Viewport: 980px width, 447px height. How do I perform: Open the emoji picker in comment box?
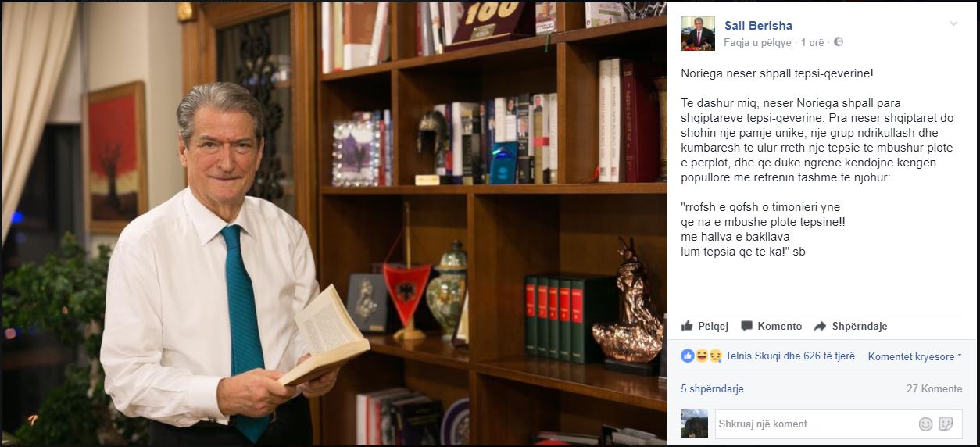point(925,424)
